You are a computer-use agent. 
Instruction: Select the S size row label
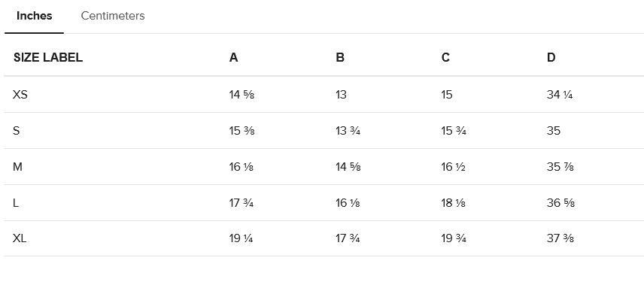coord(17,131)
